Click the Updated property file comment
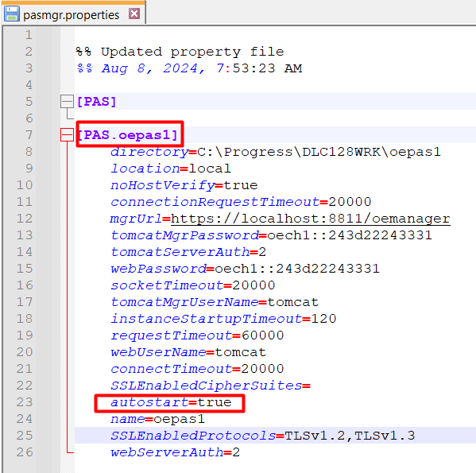This screenshot has width=476, height=473. pyautogui.click(x=192, y=52)
